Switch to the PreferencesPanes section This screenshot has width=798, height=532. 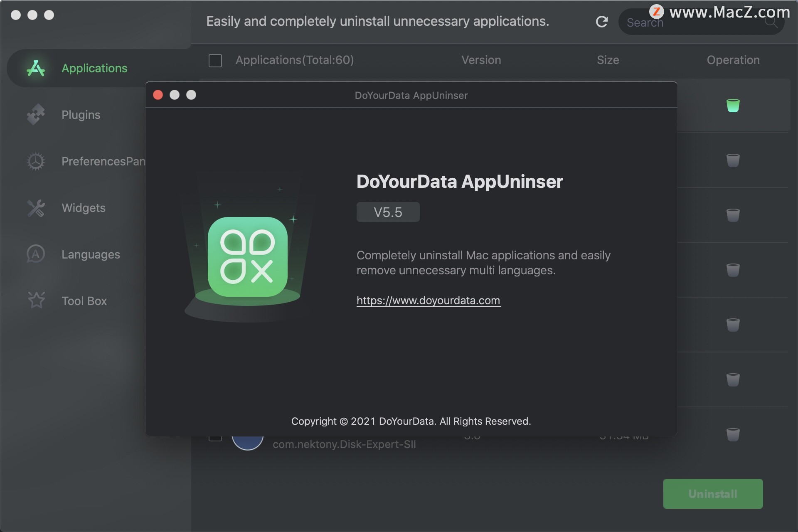pos(103,161)
